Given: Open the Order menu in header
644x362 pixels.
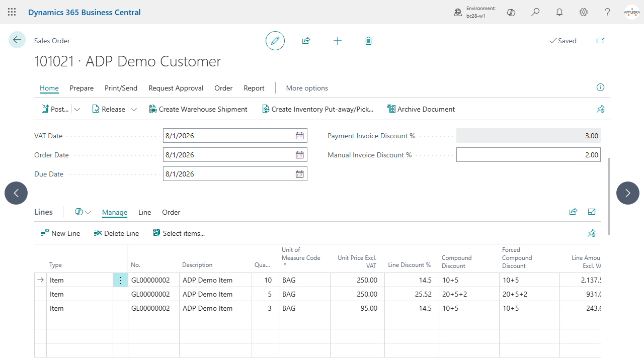Looking at the screenshot, I should [223, 88].
